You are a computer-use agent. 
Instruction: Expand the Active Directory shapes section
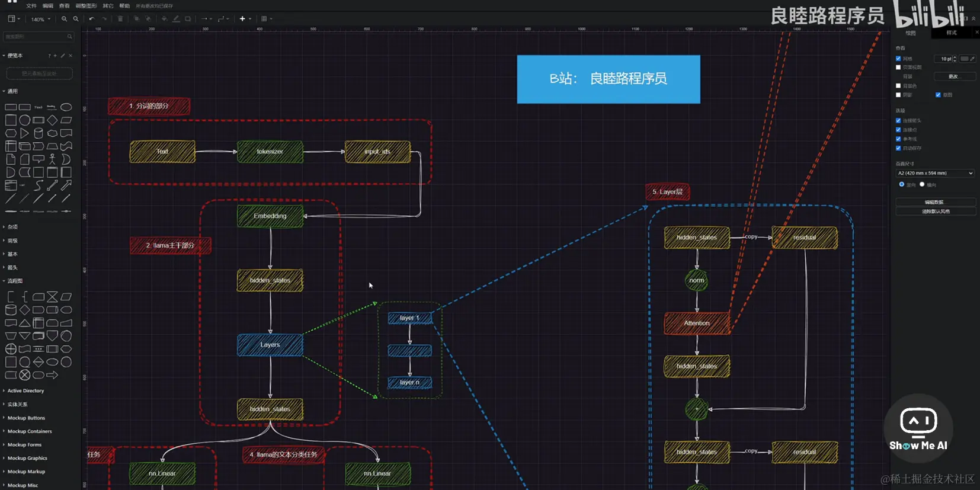24,391
